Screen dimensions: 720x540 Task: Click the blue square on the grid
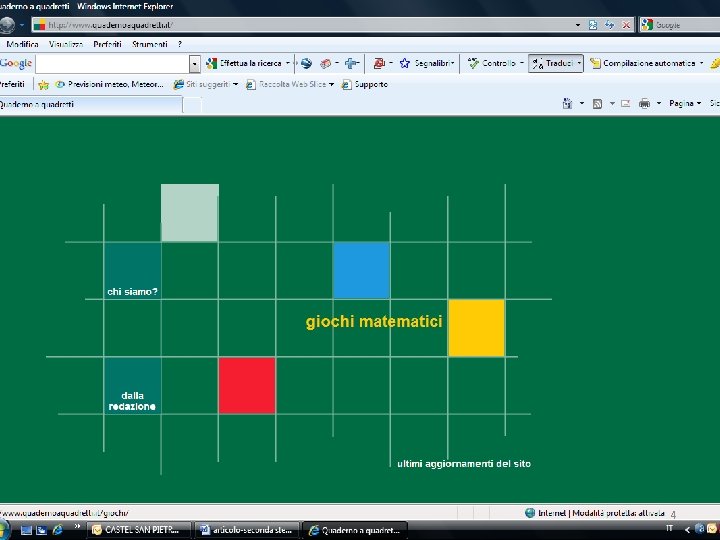tap(361, 270)
